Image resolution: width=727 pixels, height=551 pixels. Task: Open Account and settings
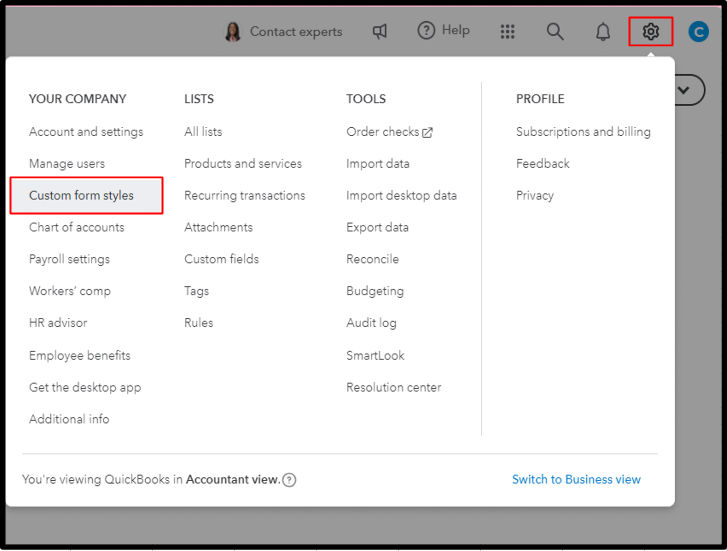[x=86, y=131]
